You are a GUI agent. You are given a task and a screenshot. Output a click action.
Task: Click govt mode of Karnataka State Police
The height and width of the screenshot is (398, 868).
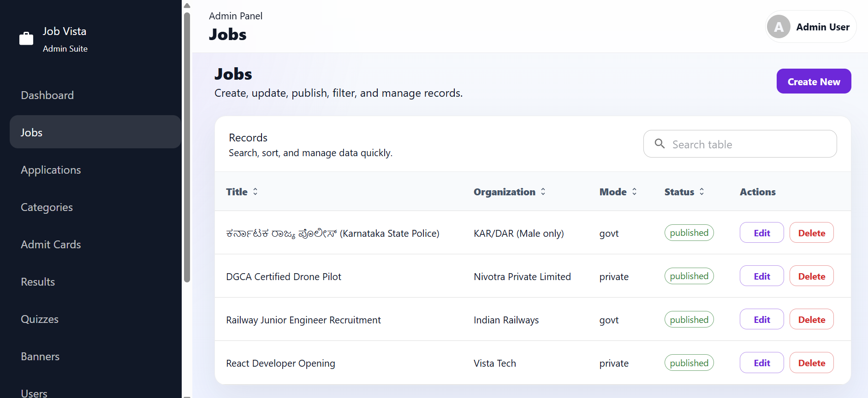(x=609, y=234)
